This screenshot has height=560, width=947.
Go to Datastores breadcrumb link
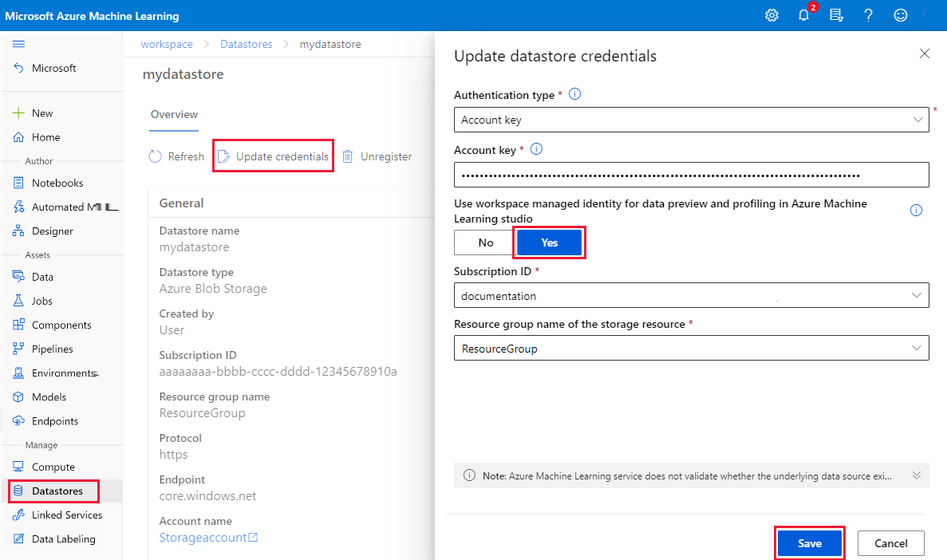[247, 44]
